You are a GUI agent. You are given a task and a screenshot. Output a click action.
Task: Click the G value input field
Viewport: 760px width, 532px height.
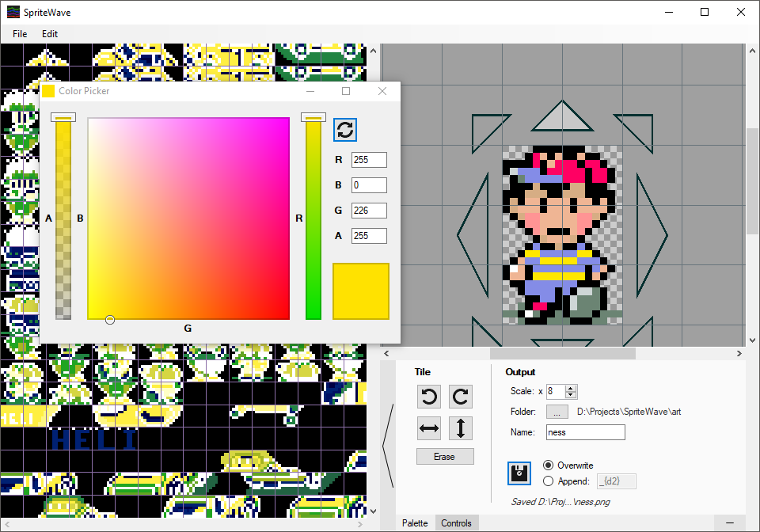(x=370, y=211)
